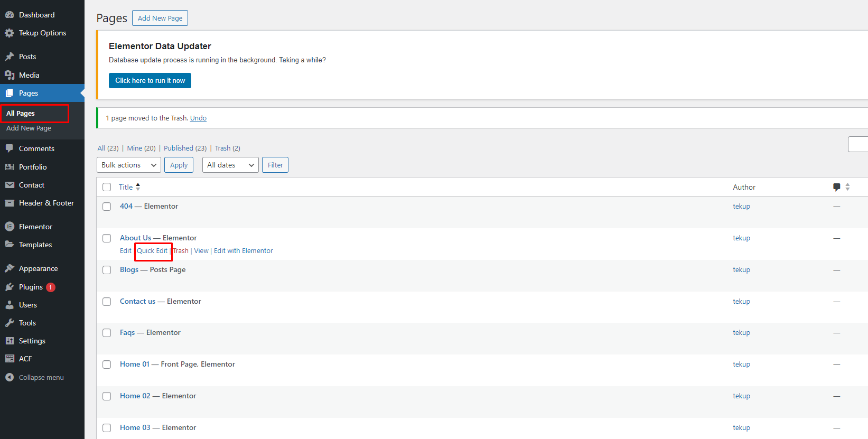The height and width of the screenshot is (439, 868).
Task: Click the Settings sliders icon
Action: click(10, 341)
